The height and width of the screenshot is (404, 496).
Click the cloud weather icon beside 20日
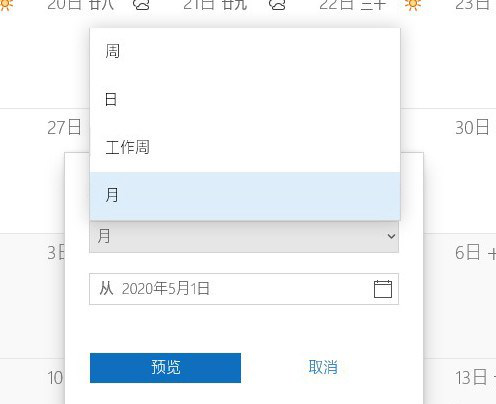[x=141, y=5]
